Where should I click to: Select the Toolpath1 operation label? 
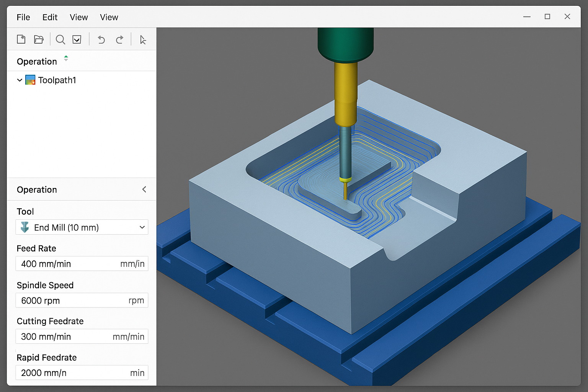(x=57, y=80)
